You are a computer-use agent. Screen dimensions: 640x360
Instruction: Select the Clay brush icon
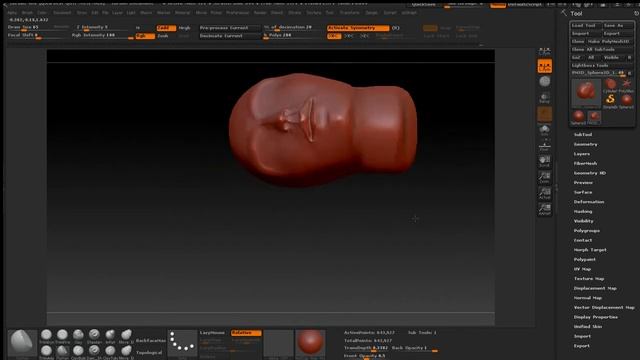[78, 335]
